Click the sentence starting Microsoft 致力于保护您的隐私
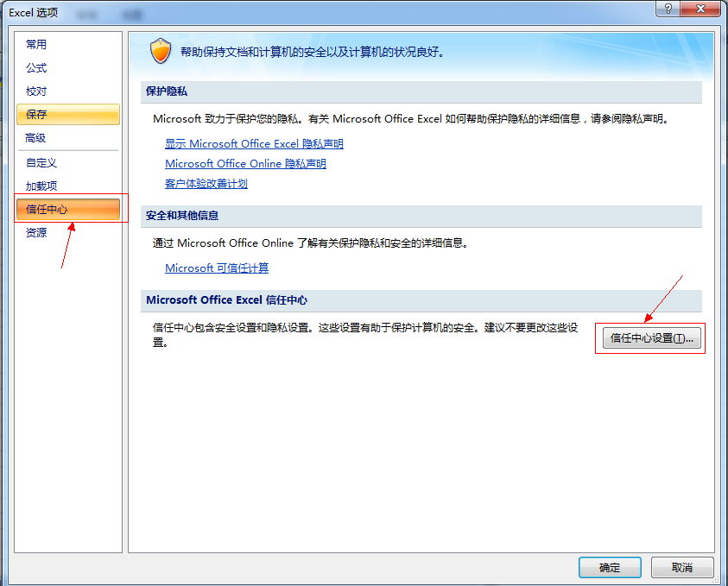The width and height of the screenshot is (728, 586). click(411, 119)
